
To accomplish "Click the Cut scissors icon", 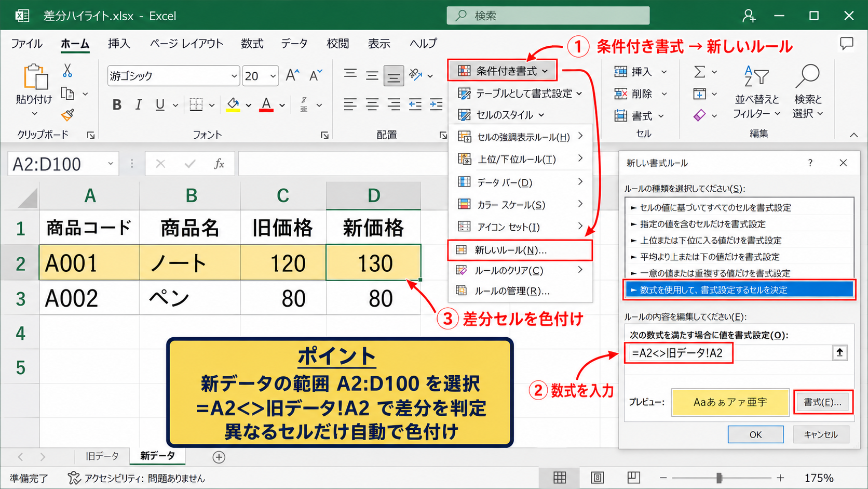I will [67, 71].
